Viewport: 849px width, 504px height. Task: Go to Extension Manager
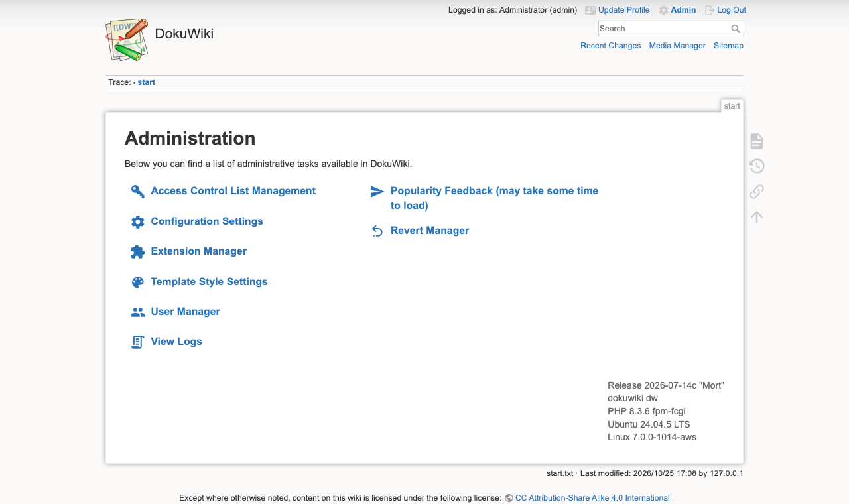[x=199, y=251]
